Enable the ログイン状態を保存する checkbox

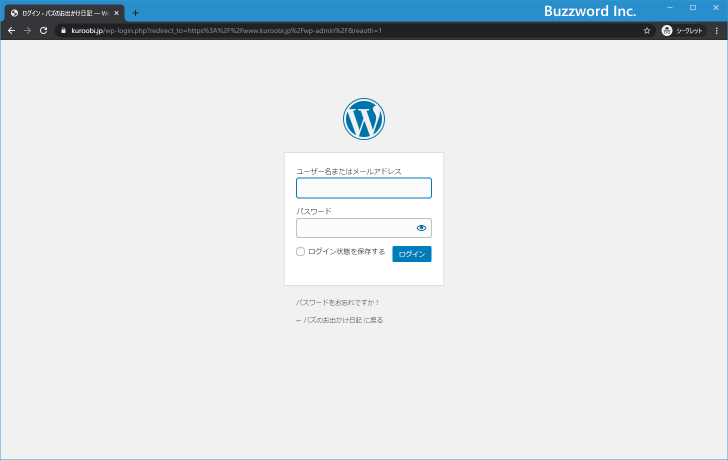pyautogui.click(x=300, y=252)
